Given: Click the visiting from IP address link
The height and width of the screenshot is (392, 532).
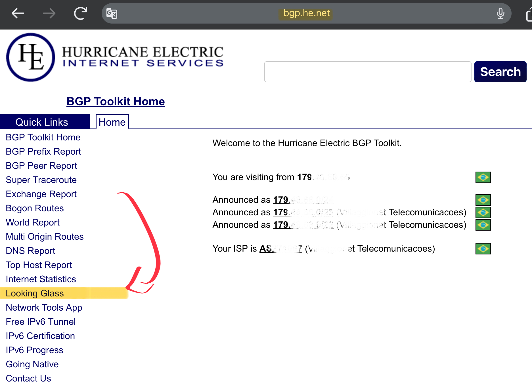Looking at the screenshot, I should point(323,177).
